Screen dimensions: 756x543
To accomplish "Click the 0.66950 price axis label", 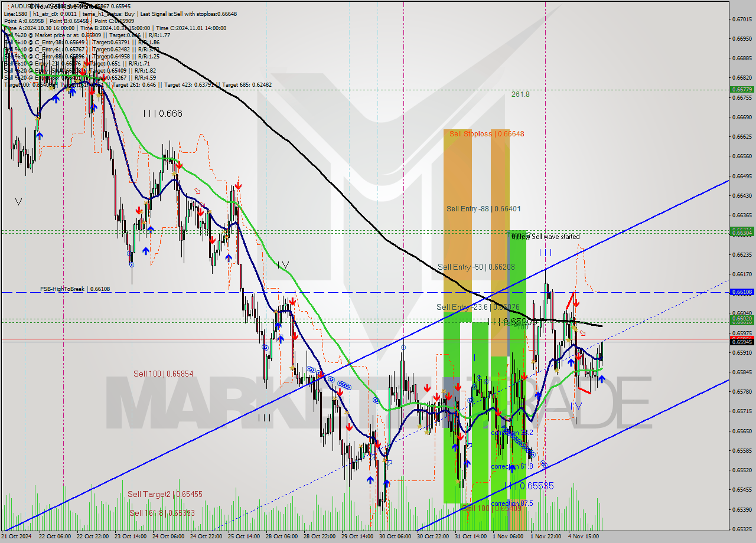I will (x=742, y=38).
